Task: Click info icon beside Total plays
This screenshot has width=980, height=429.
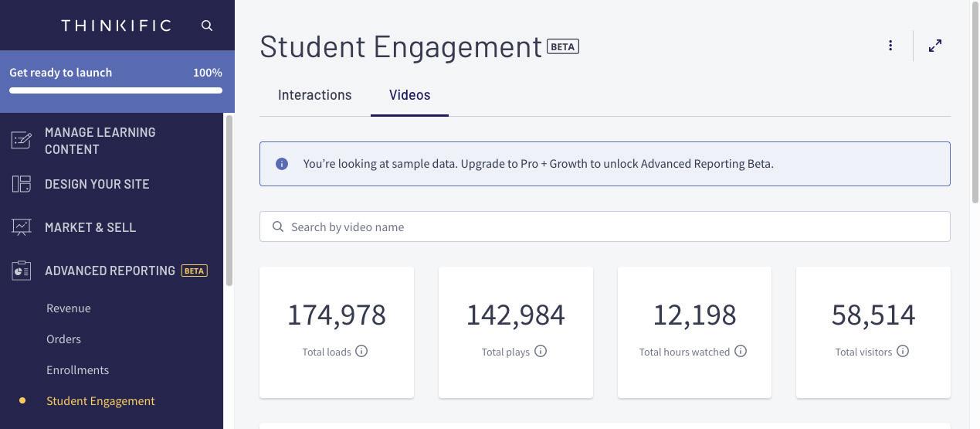Action: pyautogui.click(x=541, y=351)
